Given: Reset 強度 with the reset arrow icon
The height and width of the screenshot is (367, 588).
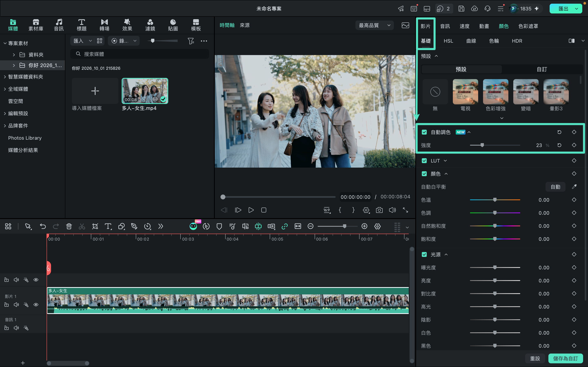Looking at the screenshot, I should point(559,145).
